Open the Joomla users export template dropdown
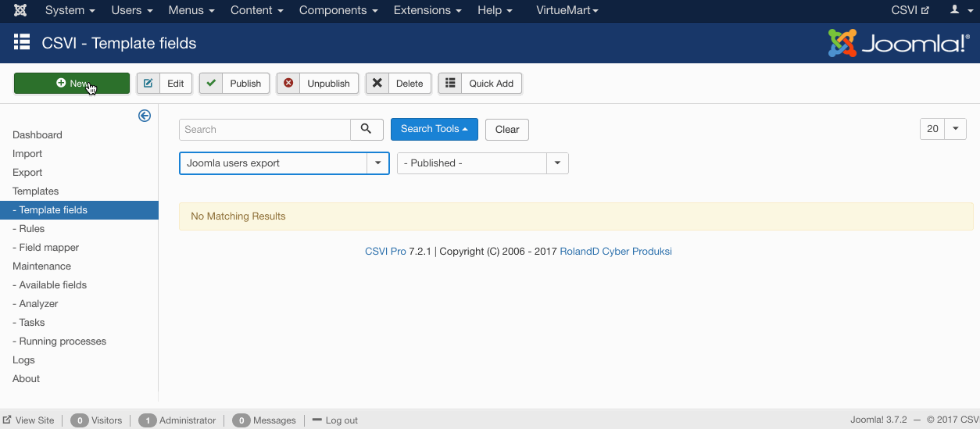 284,163
